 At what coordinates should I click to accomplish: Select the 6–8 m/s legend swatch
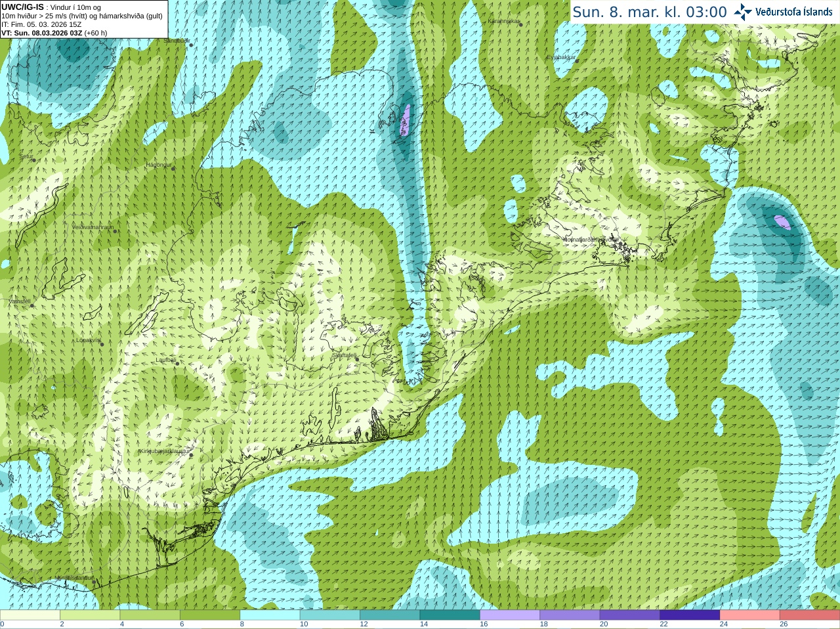[210, 615]
